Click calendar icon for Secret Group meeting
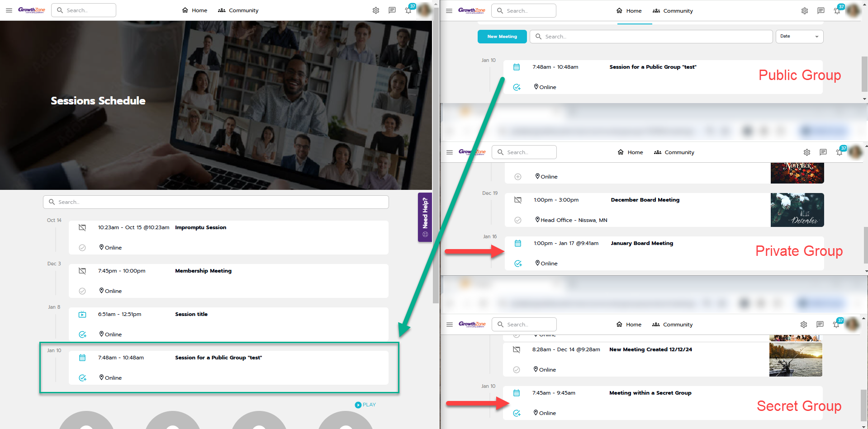The image size is (868, 429). [x=517, y=393]
